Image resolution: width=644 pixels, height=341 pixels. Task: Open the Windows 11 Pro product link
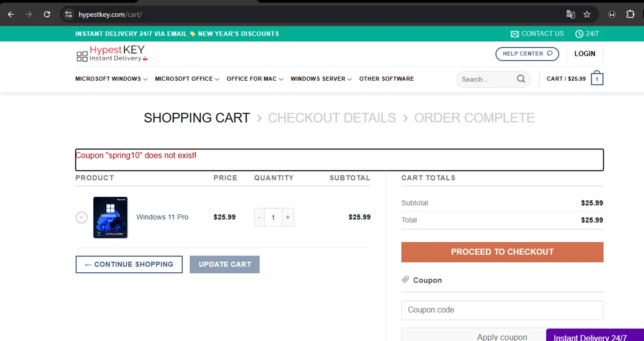(x=162, y=217)
